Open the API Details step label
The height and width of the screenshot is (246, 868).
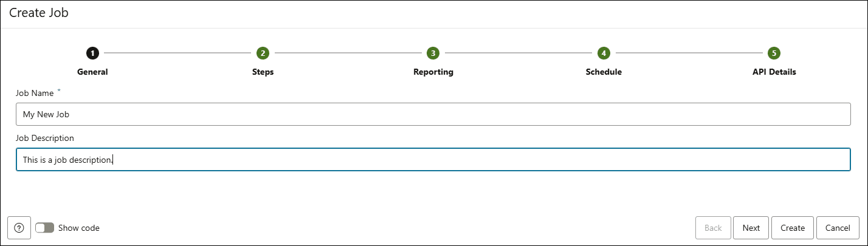point(774,72)
